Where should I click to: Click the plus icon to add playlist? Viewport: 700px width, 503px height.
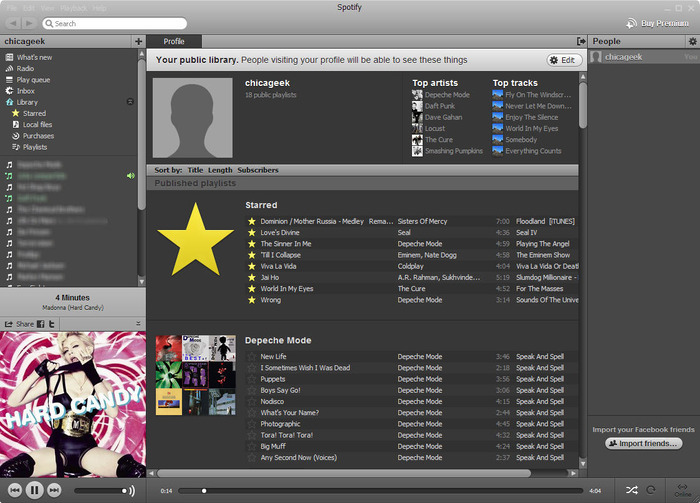point(138,41)
